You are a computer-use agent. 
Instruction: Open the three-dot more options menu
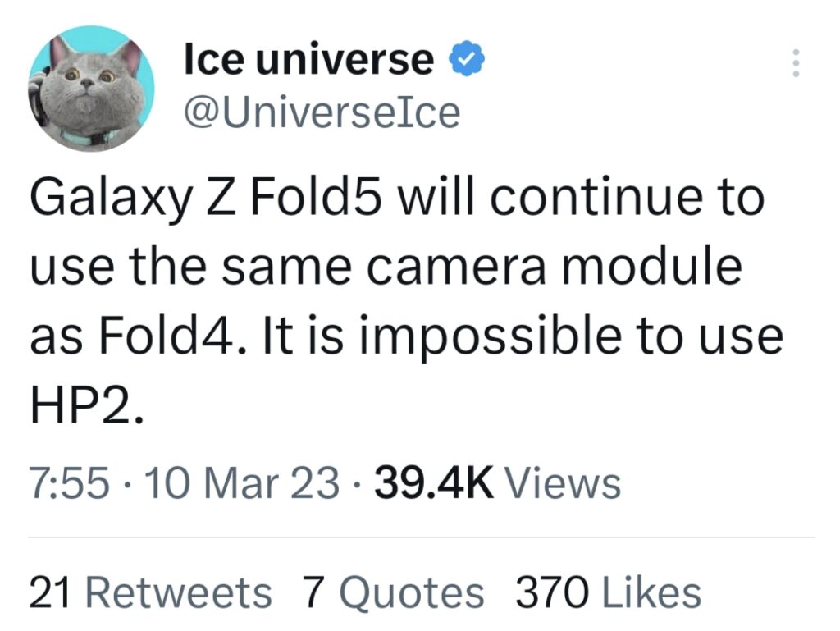[793, 63]
